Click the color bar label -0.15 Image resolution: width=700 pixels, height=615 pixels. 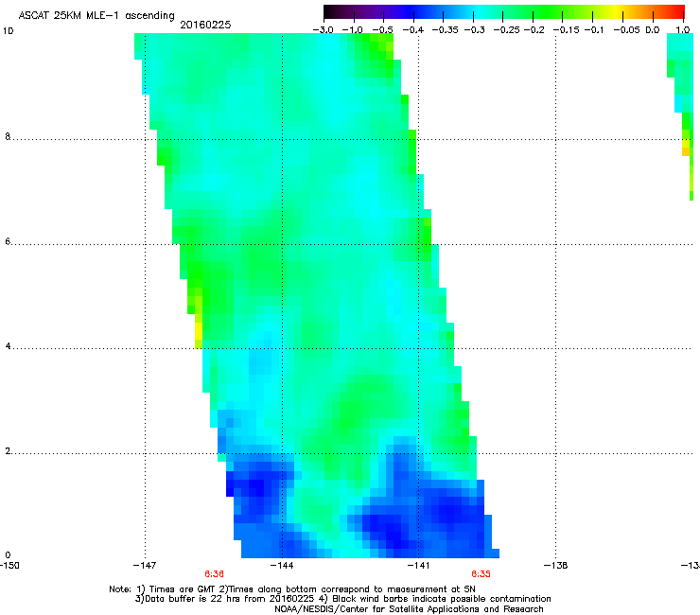pyautogui.click(x=566, y=30)
